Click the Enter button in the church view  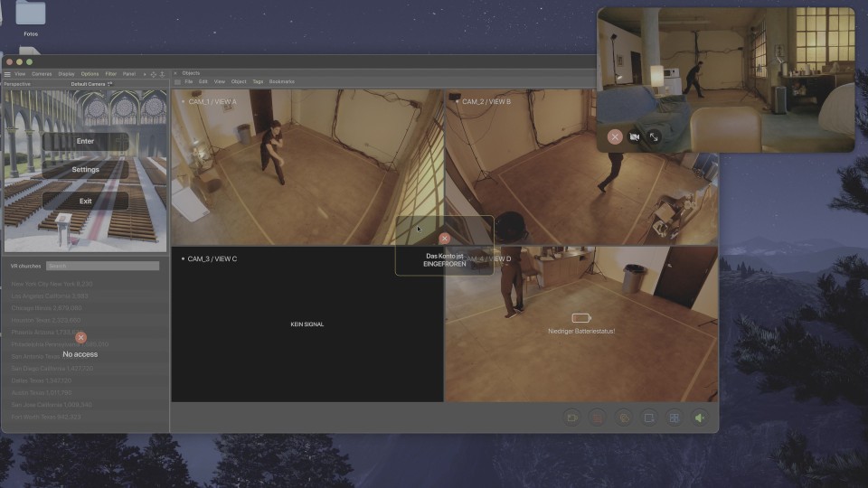85,141
